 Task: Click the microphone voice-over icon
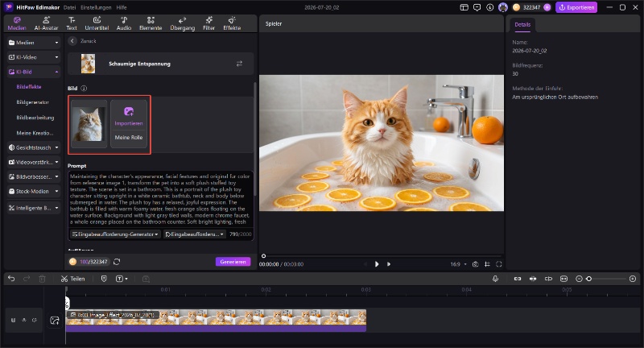[x=495, y=279]
